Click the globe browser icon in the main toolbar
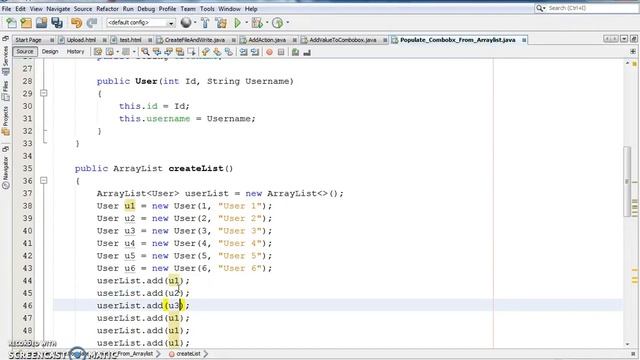Screen dimensions: 640x360 point(186,23)
